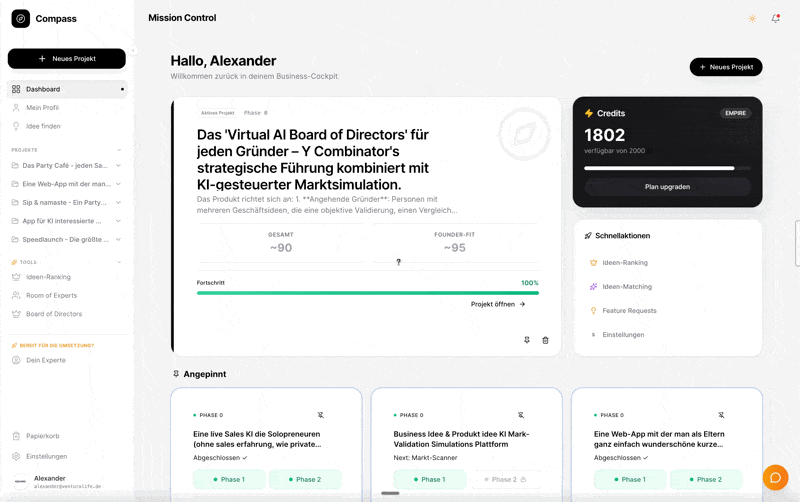Open notifications bell in top bar
Image resolution: width=800 pixels, height=502 pixels.
point(775,19)
